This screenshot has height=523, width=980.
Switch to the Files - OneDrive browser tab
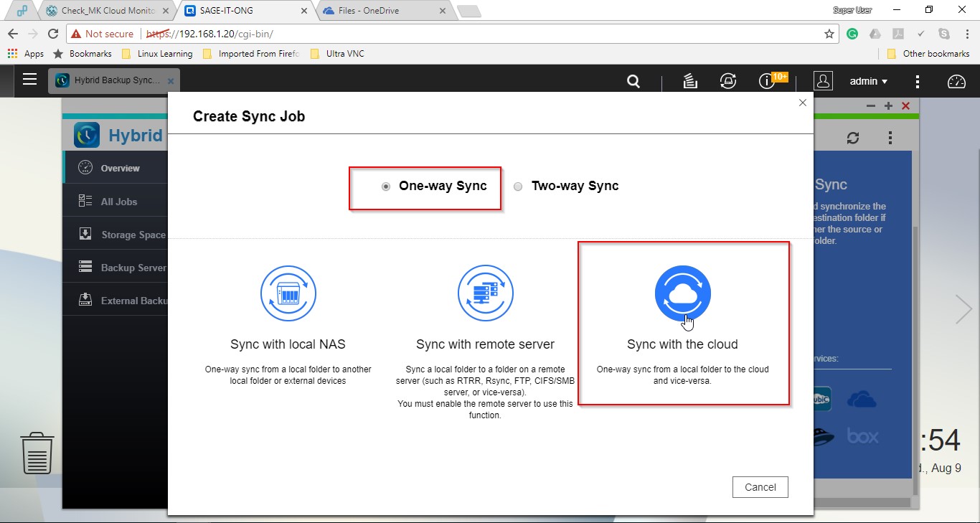click(x=379, y=11)
